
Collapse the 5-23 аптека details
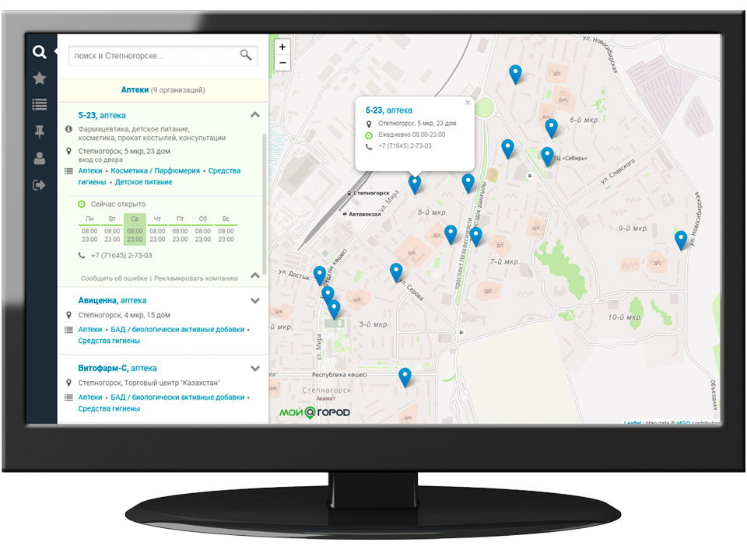[255, 115]
